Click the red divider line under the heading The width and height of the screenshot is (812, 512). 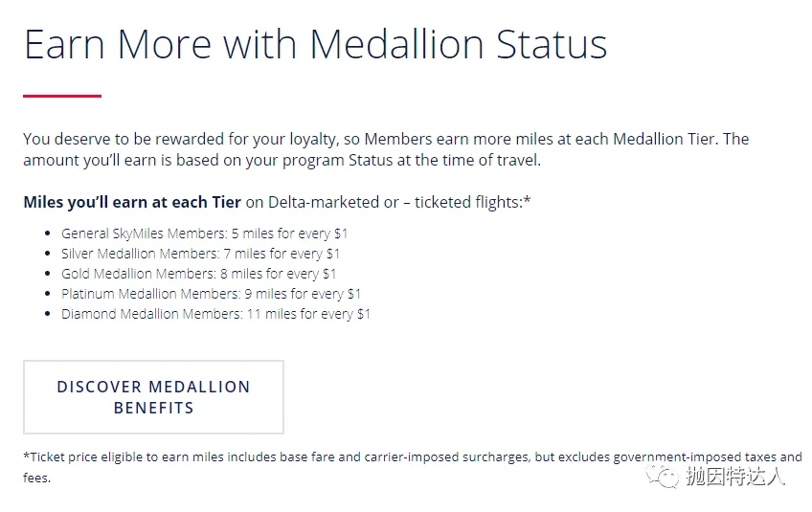(62, 96)
